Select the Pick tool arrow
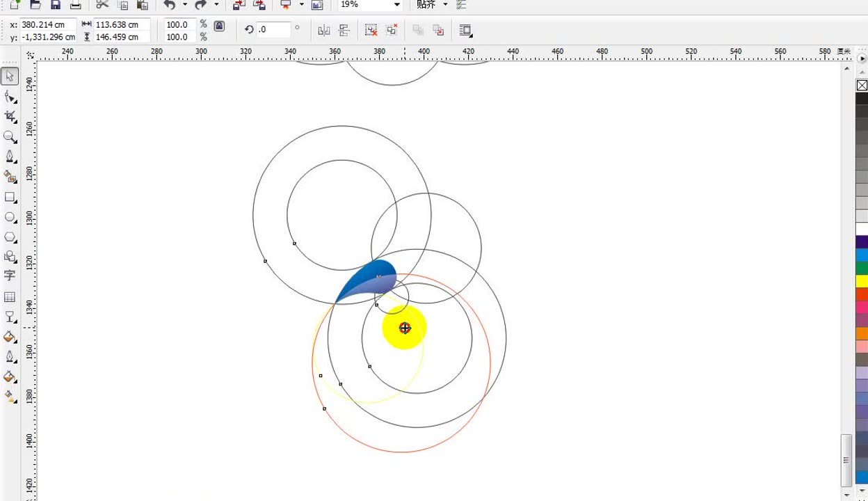Image resolution: width=868 pixels, height=501 pixels. [x=10, y=76]
